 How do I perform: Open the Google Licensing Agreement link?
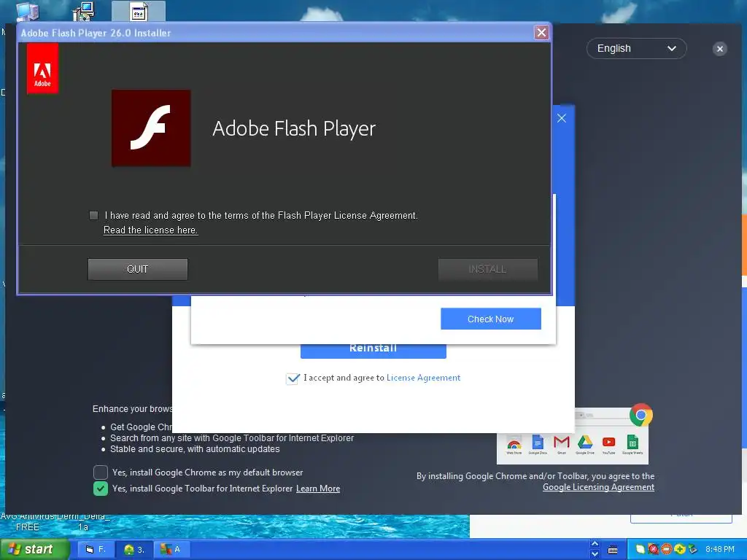[598, 487]
